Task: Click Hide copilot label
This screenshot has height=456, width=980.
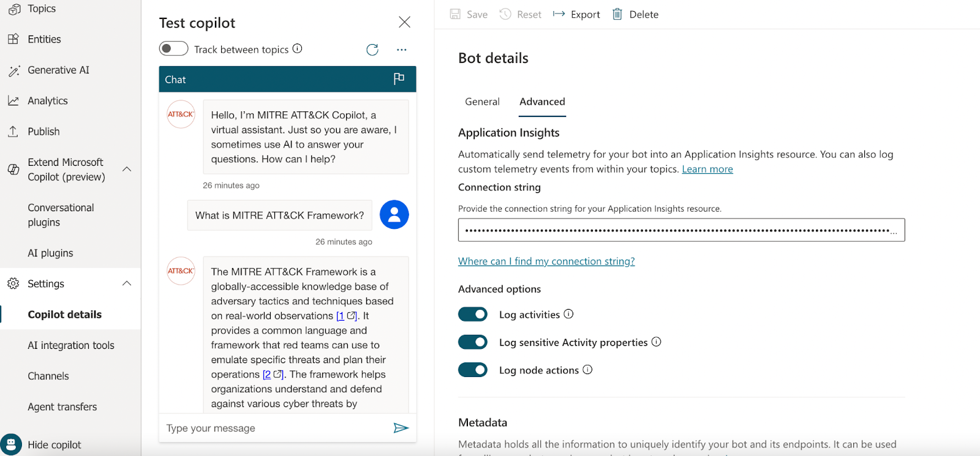Action: 54,445
